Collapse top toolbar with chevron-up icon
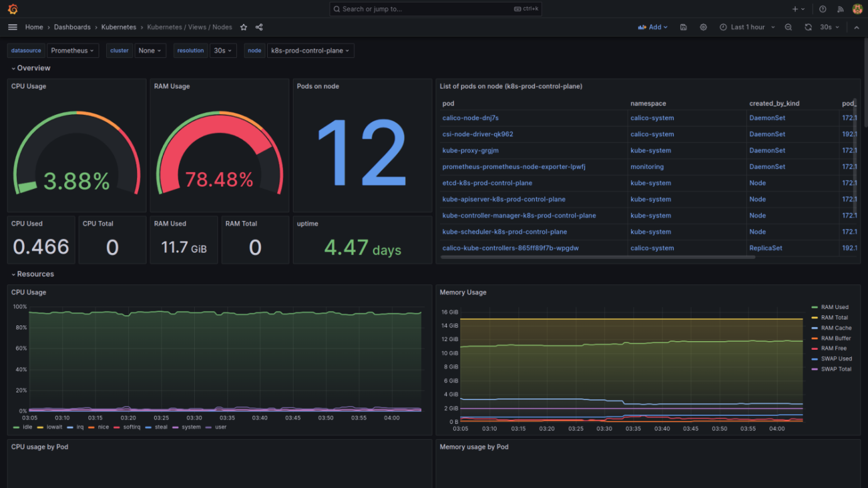The height and width of the screenshot is (488, 868). [856, 27]
